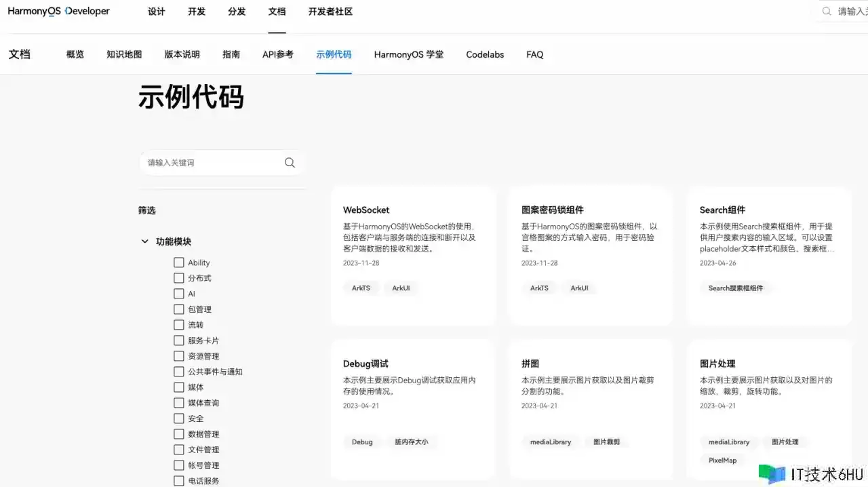Click ArkUI tag on WebSocket card

401,288
